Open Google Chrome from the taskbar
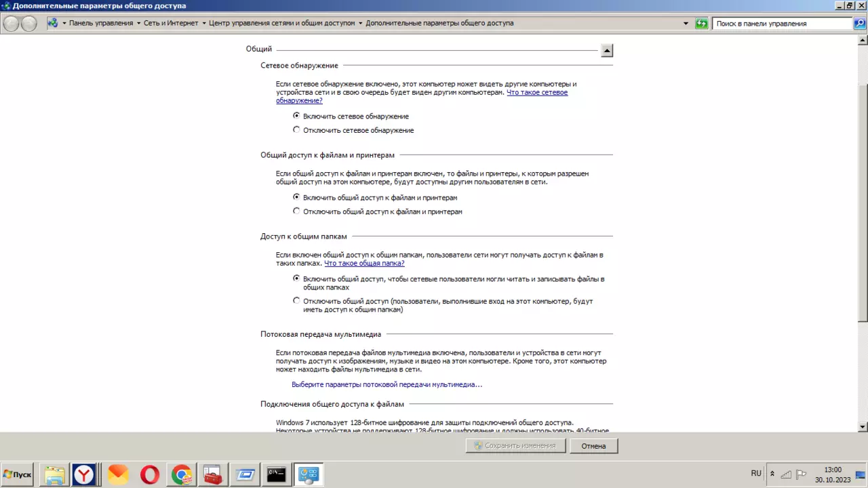 click(180, 474)
